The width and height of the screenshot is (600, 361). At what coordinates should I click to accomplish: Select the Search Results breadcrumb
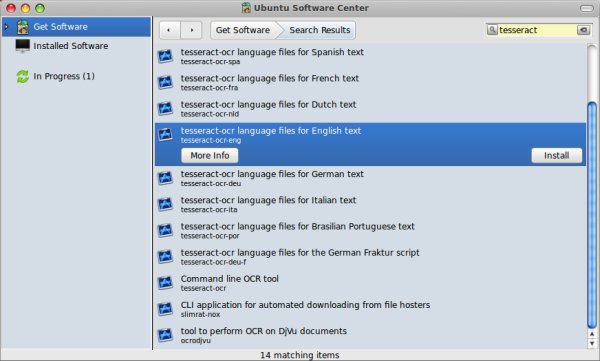click(x=320, y=30)
